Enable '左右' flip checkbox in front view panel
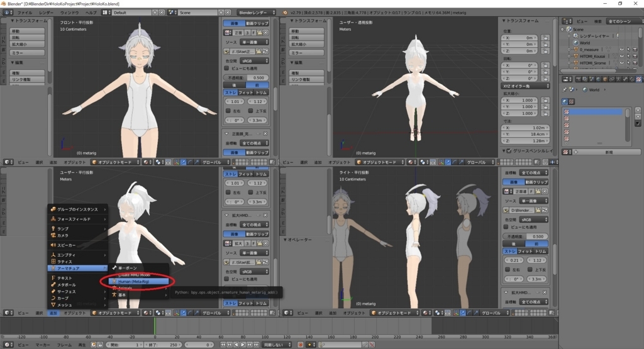Viewport: 644px width, 349px height. pos(228,111)
